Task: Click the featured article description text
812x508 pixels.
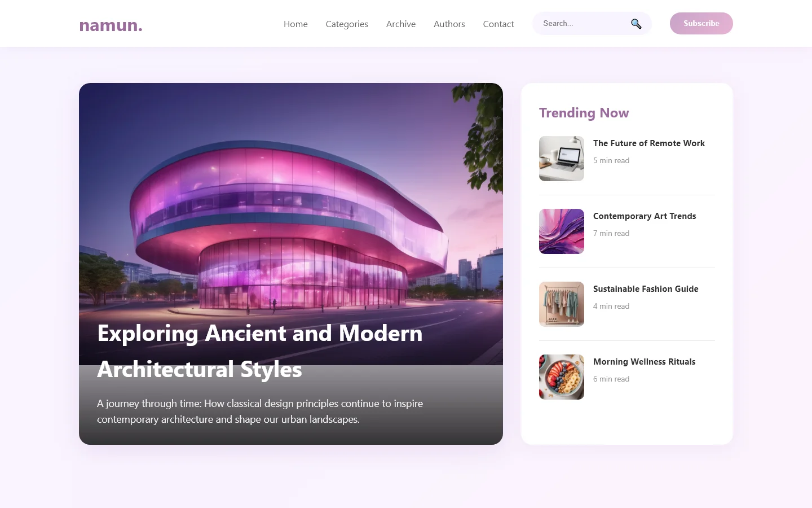Action: pyautogui.click(x=260, y=411)
